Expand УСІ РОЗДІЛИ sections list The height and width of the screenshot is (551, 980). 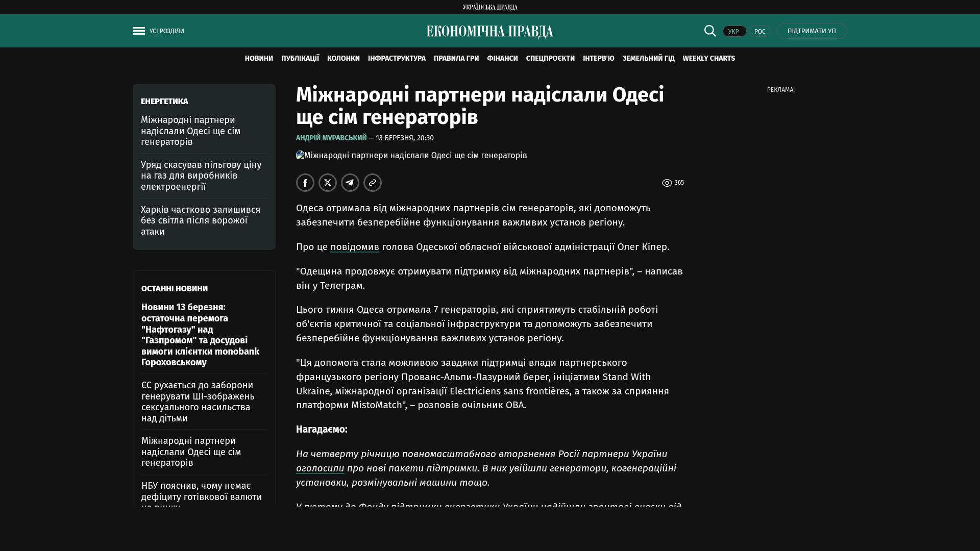(167, 31)
